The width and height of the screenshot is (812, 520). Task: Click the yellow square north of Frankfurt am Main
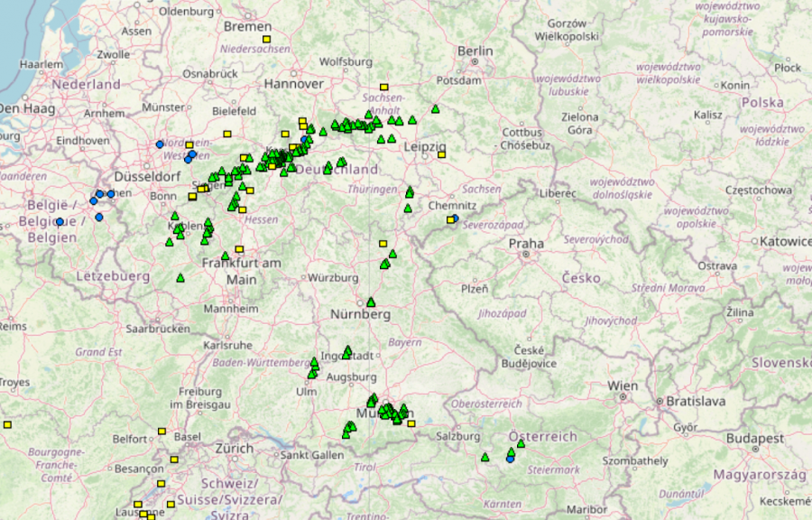239,249
